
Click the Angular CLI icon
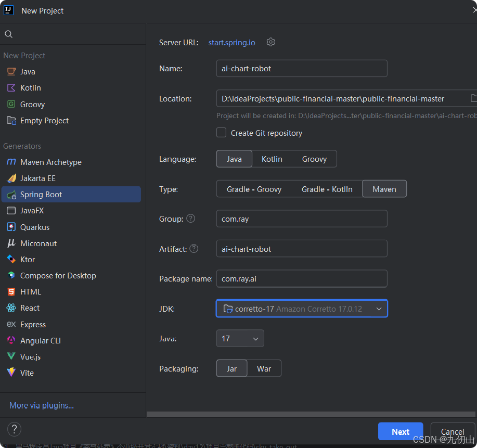(11, 340)
